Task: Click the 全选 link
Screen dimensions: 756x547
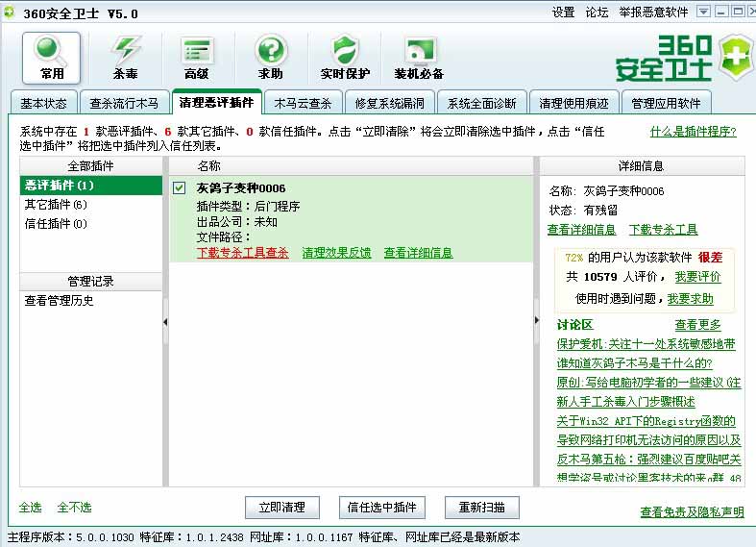Action: click(31, 508)
